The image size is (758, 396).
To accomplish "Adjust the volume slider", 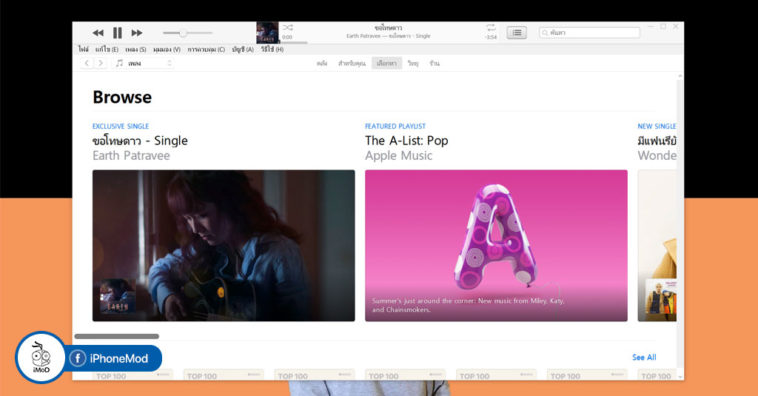I will click(188, 33).
